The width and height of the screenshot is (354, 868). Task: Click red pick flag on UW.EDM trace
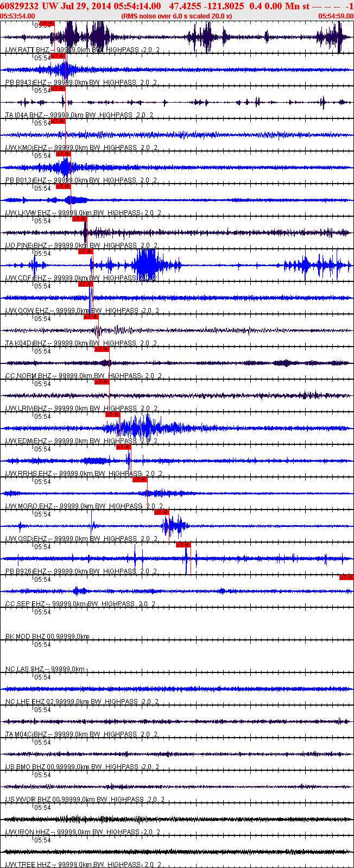tap(113, 414)
